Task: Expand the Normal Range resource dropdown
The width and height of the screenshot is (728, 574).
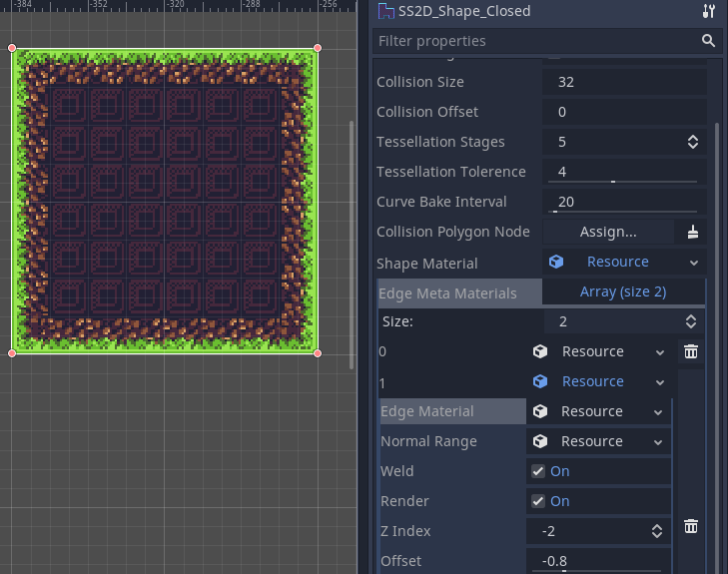Action: pos(659,441)
